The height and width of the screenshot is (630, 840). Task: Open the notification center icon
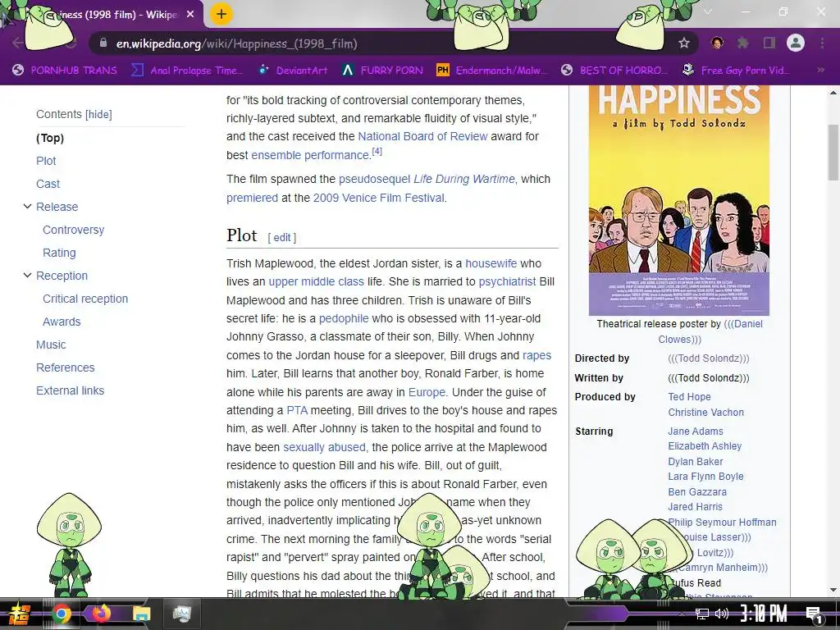click(813, 614)
